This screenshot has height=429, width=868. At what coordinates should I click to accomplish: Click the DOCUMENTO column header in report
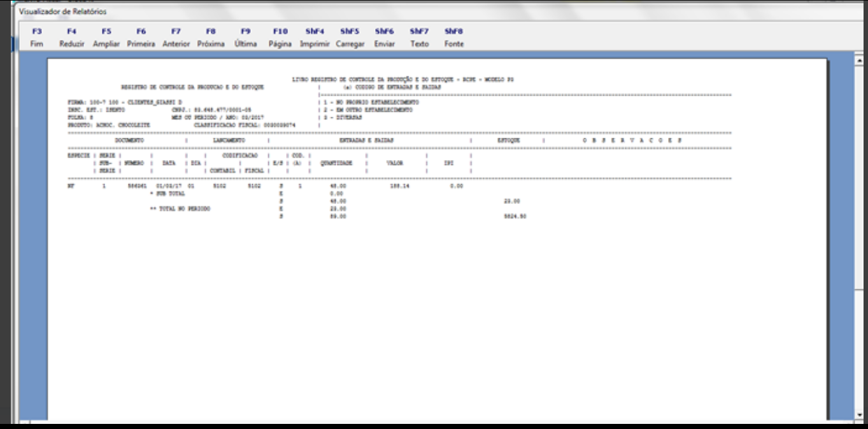[129, 140]
